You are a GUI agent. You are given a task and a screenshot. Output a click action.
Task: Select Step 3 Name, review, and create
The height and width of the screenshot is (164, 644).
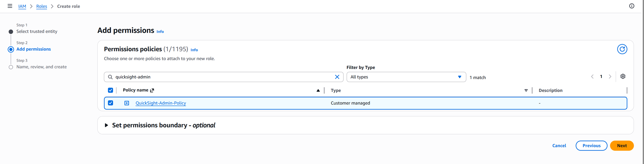[x=41, y=67]
